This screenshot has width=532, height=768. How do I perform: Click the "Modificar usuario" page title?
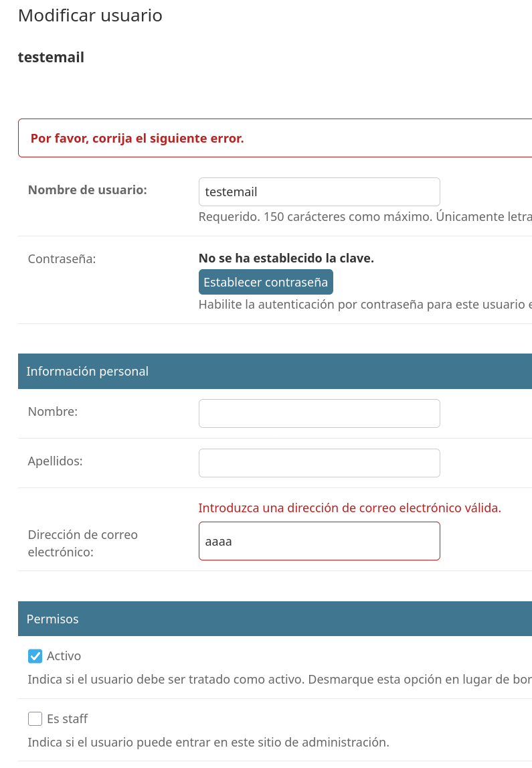[x=90, y=15]
